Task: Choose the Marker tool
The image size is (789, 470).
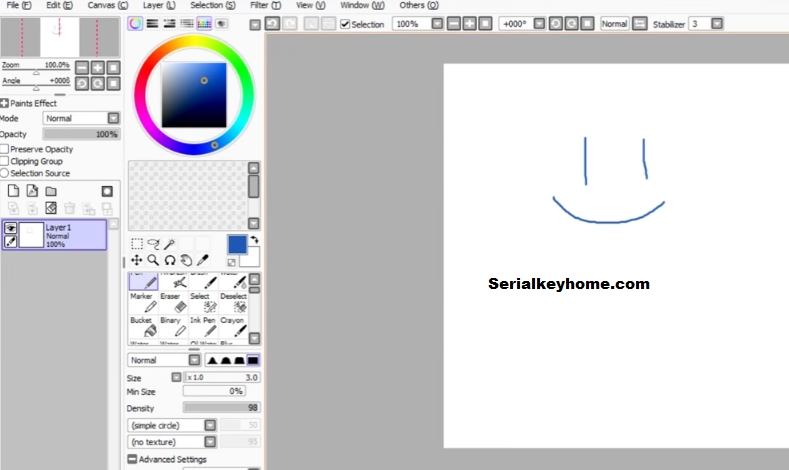Action: pyautogui.click(x=143, y=303)
